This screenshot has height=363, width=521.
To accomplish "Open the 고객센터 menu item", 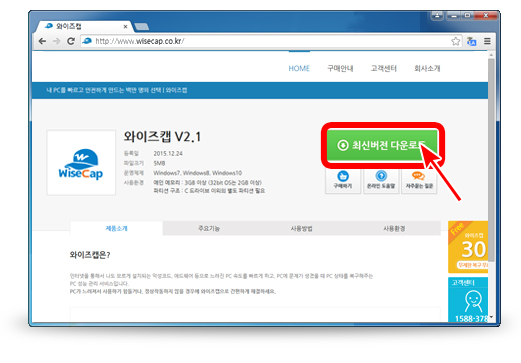I will pyautogui.click(x=384, y=68).
